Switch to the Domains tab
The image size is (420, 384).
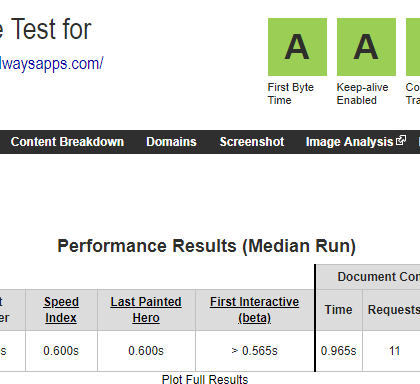tap(171, 142)
